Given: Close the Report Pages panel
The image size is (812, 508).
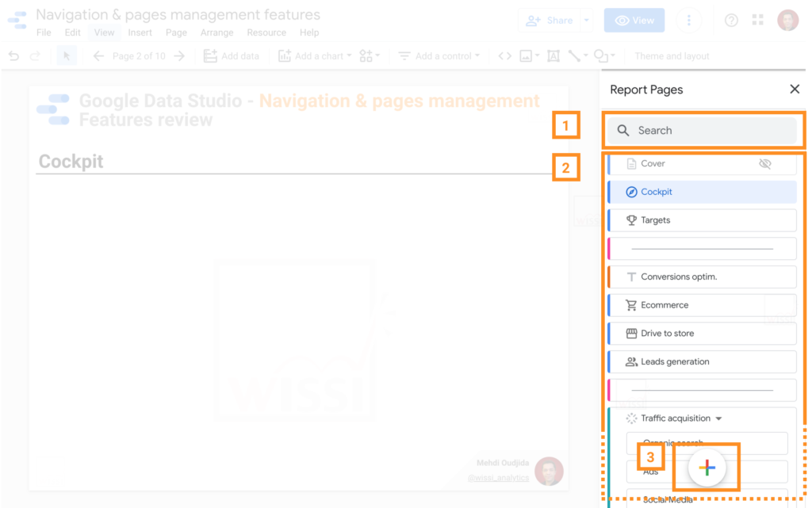Looking at the screenshot, I should click(x=795, y=89).
